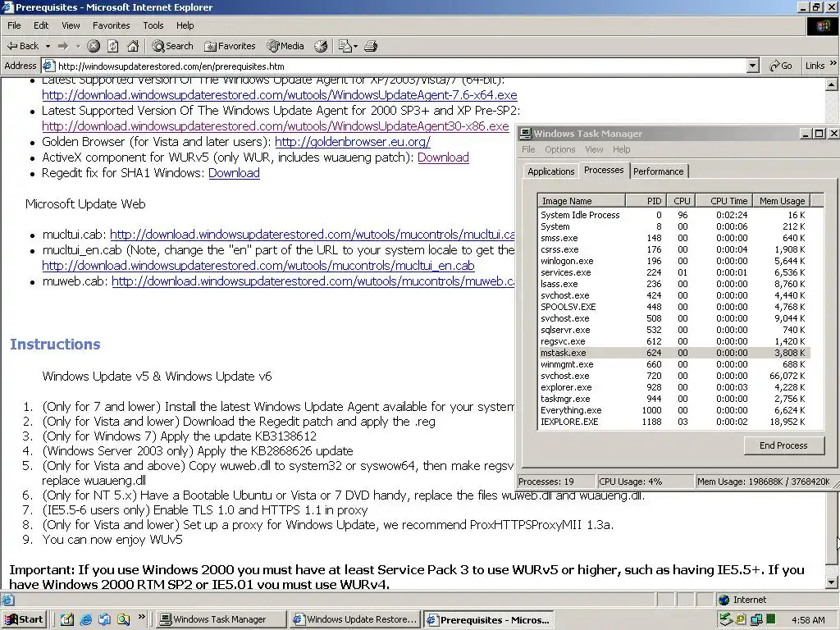The image size is (840, 630).
Task: Open the Help menu in Internet Explorer
Action: [x=185, y=25]
